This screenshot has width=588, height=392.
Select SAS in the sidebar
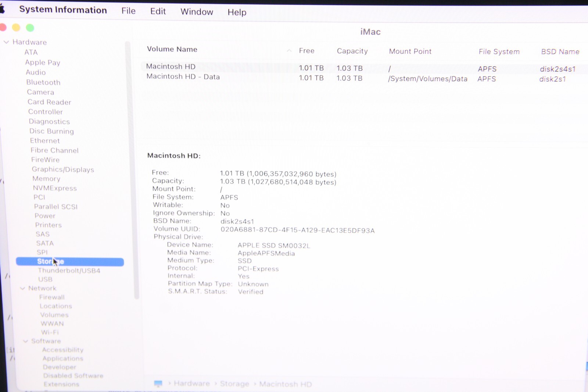point(43,234)
